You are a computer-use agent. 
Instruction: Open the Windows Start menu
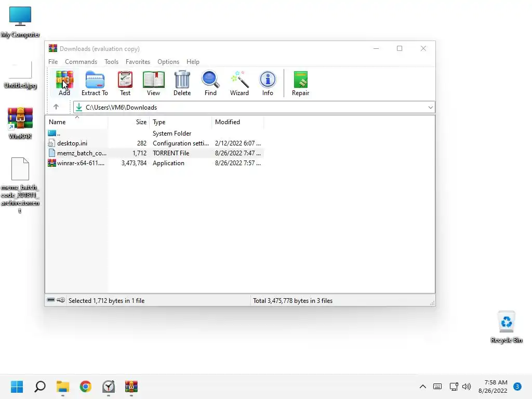(17, 387)
